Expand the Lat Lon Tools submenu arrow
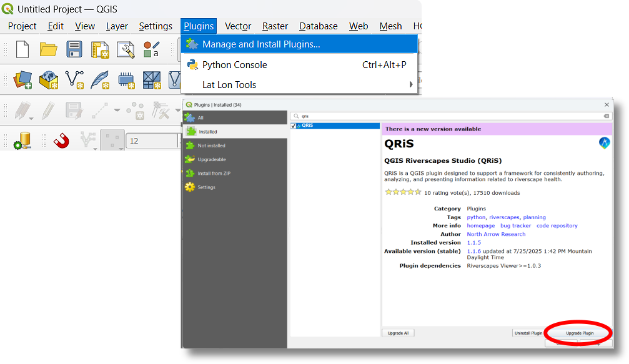Viewport: 629px width, 364px height. click(411, 84)
